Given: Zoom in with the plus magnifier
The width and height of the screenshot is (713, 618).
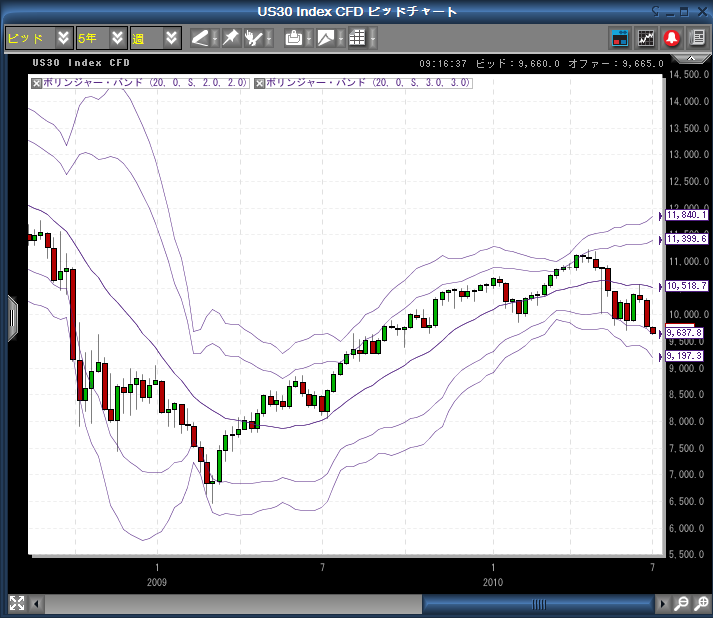Looking at the screenshot, I should pos(681,603).
